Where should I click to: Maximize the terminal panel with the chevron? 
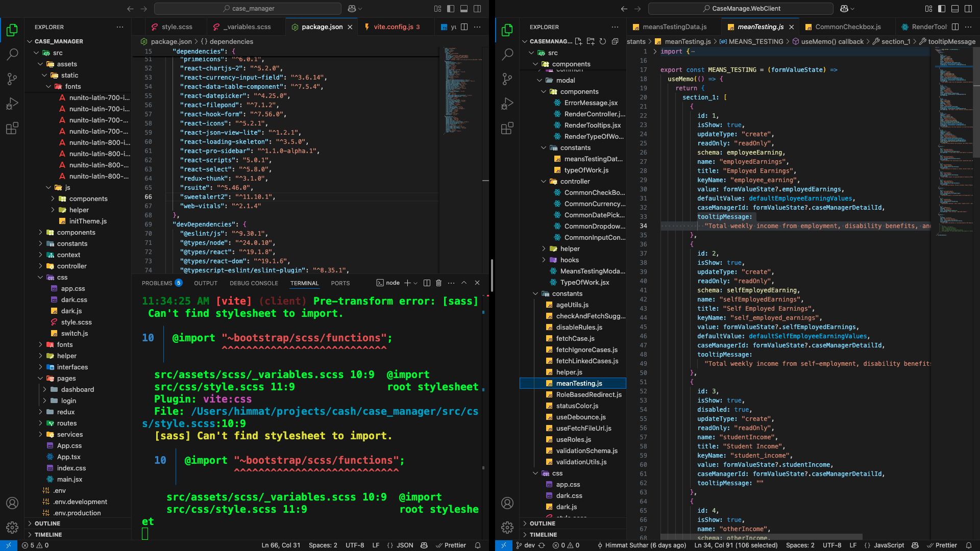point(463,283)
